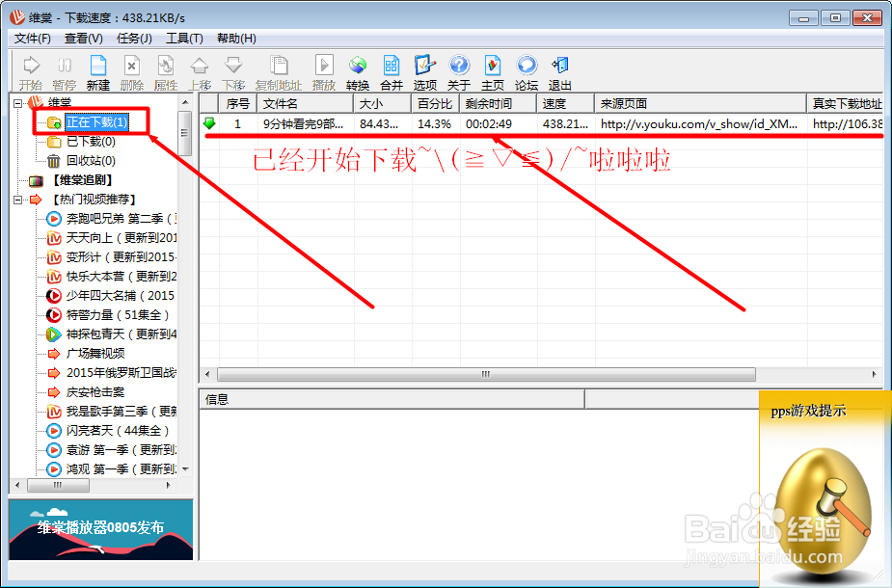
Task: Click tree panel scroll up arrow
Action: point(185,103)
